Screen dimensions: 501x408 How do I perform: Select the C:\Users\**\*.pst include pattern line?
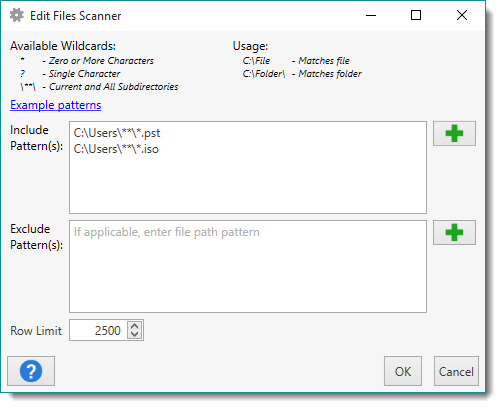tap(117, 133)
